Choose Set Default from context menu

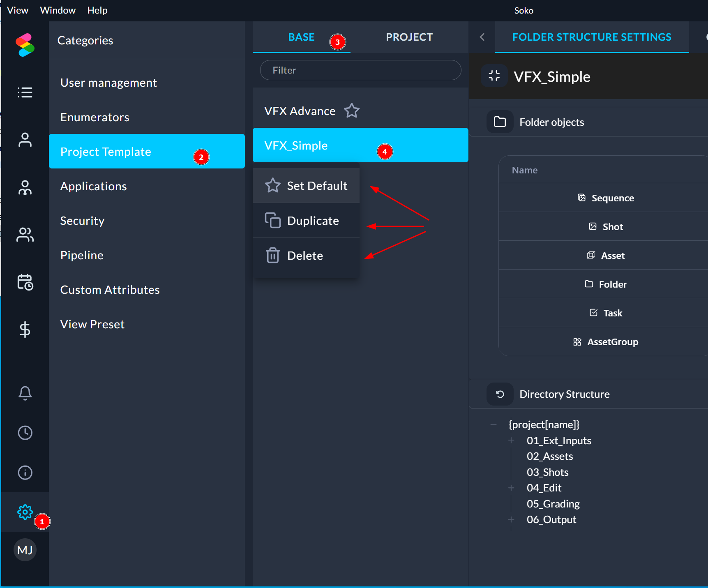306,186
